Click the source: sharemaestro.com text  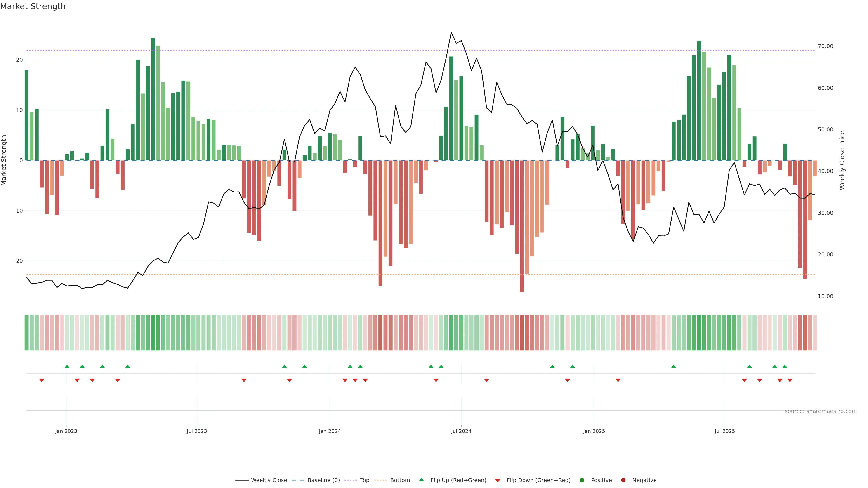821,411
